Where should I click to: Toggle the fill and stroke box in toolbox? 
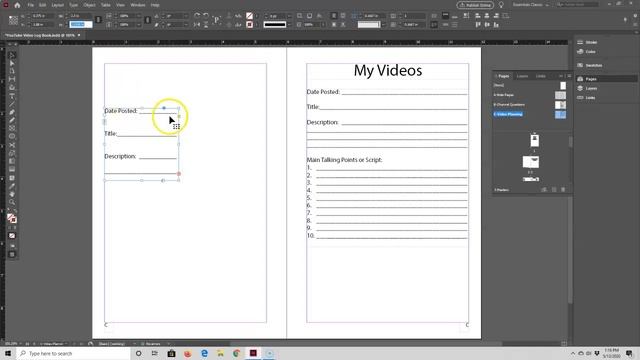coord(12,218)
